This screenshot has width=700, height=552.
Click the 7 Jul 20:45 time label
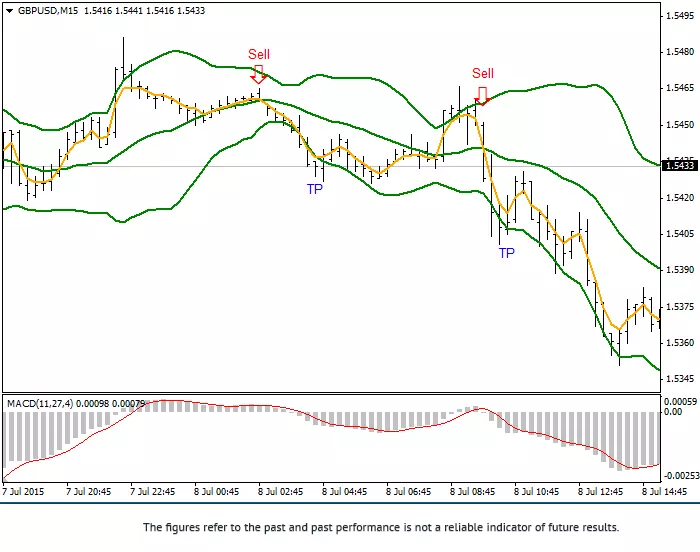[88, 492]
